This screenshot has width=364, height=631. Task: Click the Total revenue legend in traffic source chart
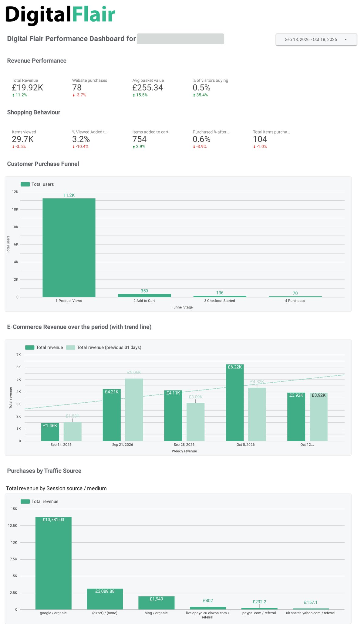point(39,501)
